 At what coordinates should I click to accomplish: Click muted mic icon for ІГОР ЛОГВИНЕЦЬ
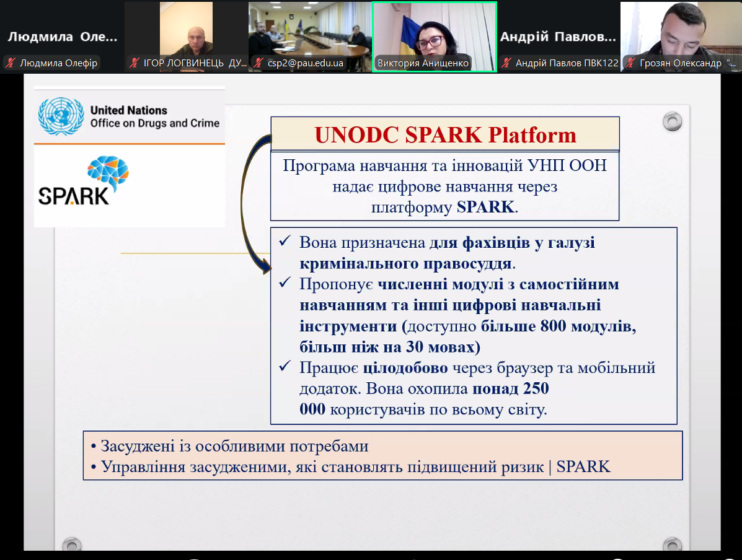[135, 63]
